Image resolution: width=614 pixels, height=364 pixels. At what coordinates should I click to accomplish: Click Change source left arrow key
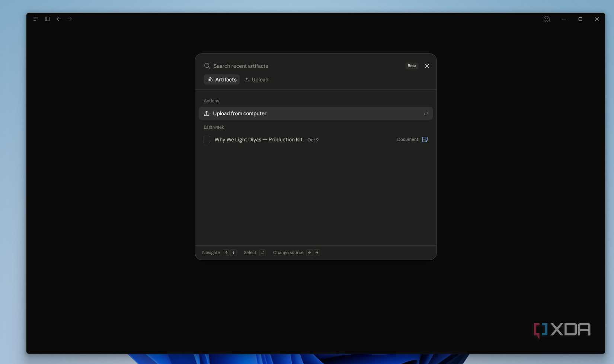pos(310,252)
